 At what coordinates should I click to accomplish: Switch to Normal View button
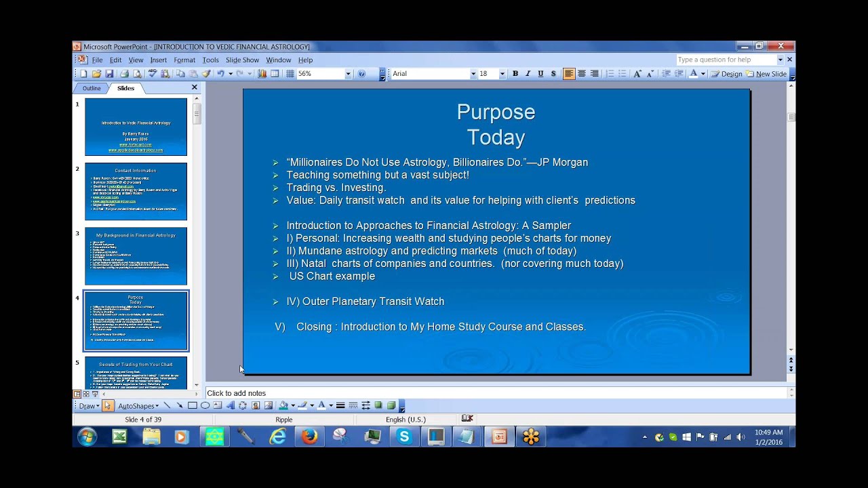pos(77,394)
